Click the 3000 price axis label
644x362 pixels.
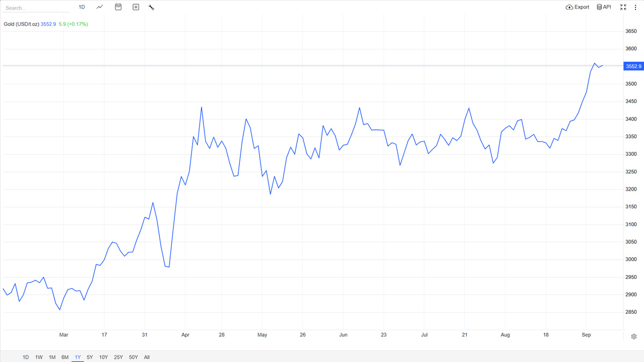click(x=631, y=260)
